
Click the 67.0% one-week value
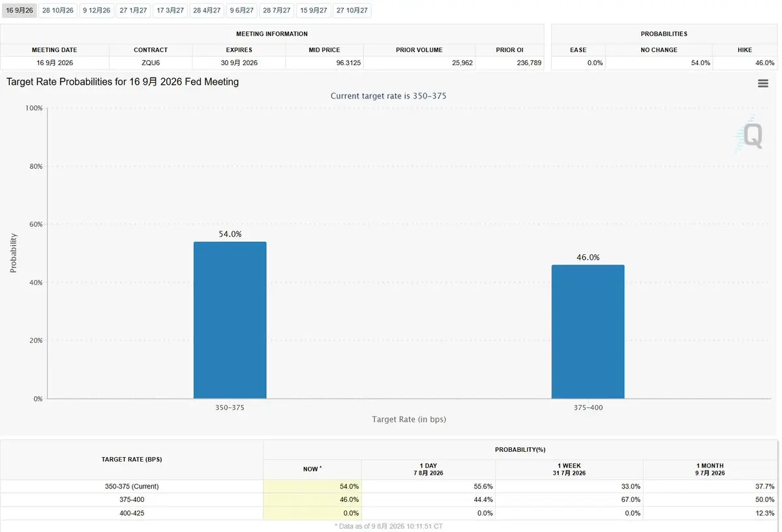tap(631, 499)
